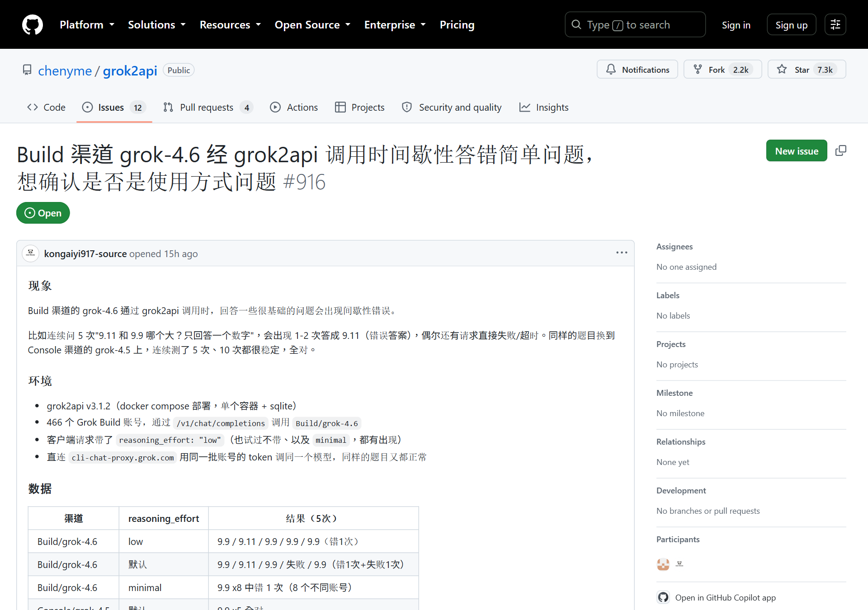Open the Pricing page
Screen dimensions: 868x610
point(457,24)
